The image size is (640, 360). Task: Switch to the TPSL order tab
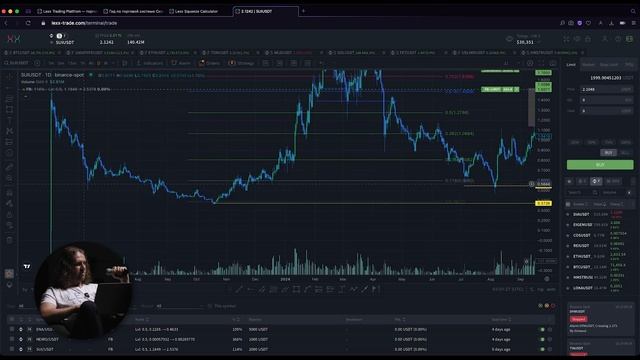[x=629, y=64]
